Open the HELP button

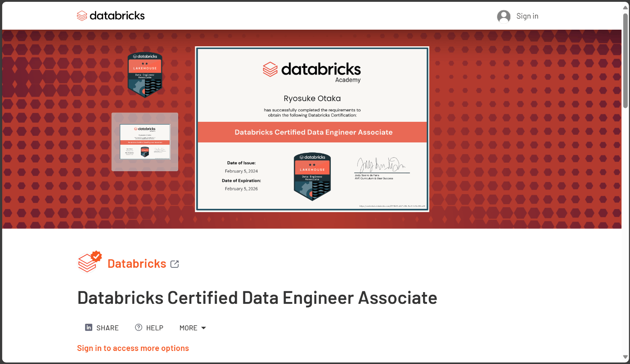point(149,328)
